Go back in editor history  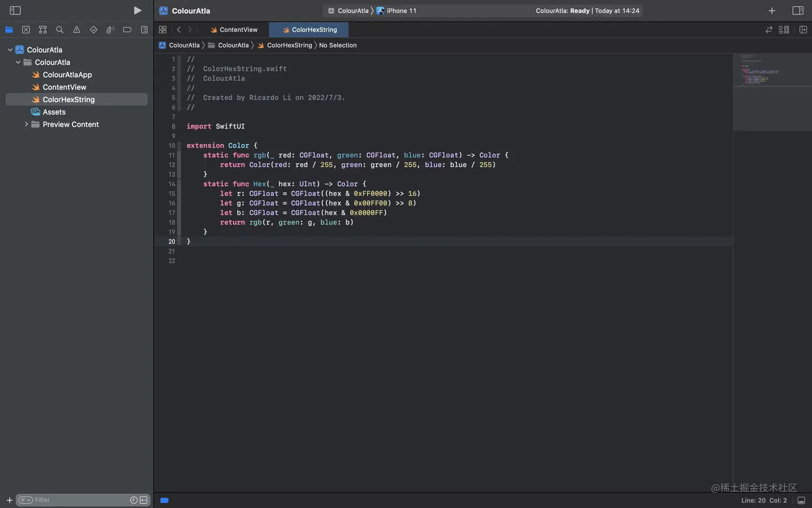179,30
